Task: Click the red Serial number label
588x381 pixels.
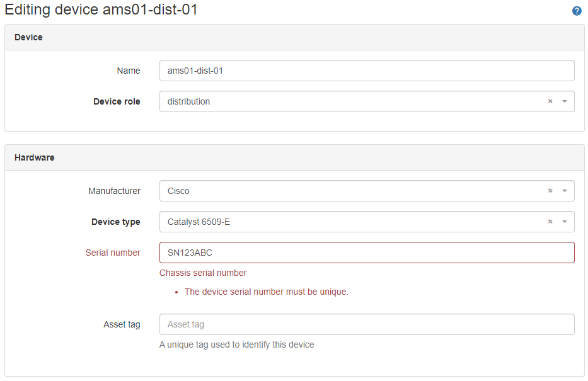Action: click(113, 253)
